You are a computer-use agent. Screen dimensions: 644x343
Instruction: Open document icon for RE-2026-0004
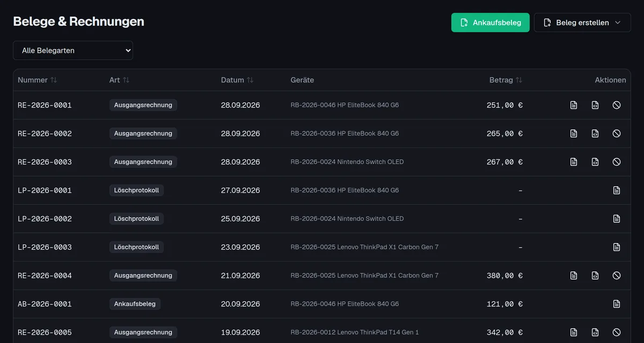click(574, 275)
